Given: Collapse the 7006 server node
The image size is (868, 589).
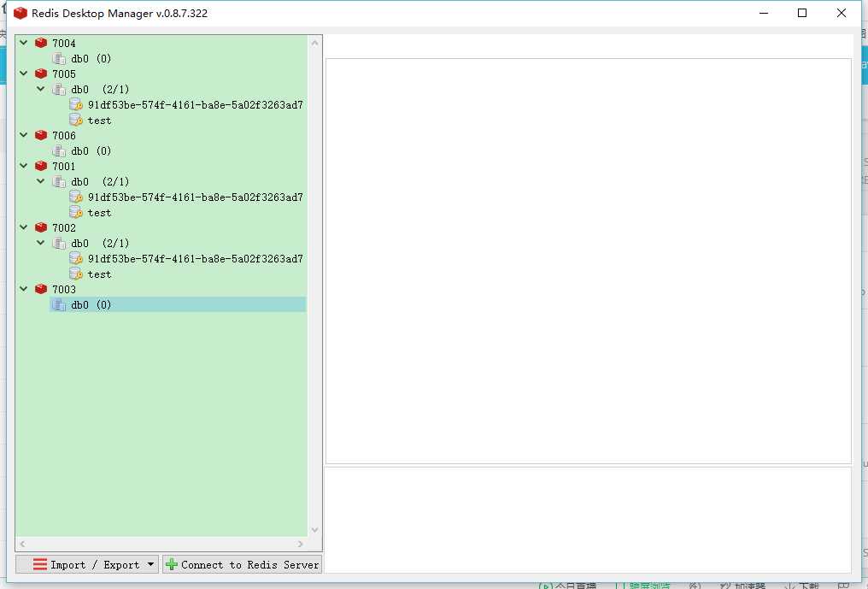Looking at the screenshot, I should tap(23, 135).
